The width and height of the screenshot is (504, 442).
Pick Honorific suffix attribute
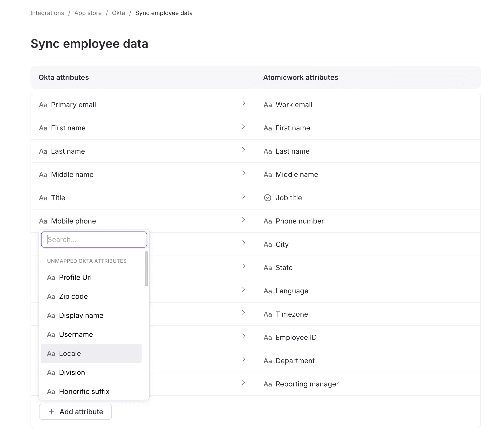click(x=91, y=391)
